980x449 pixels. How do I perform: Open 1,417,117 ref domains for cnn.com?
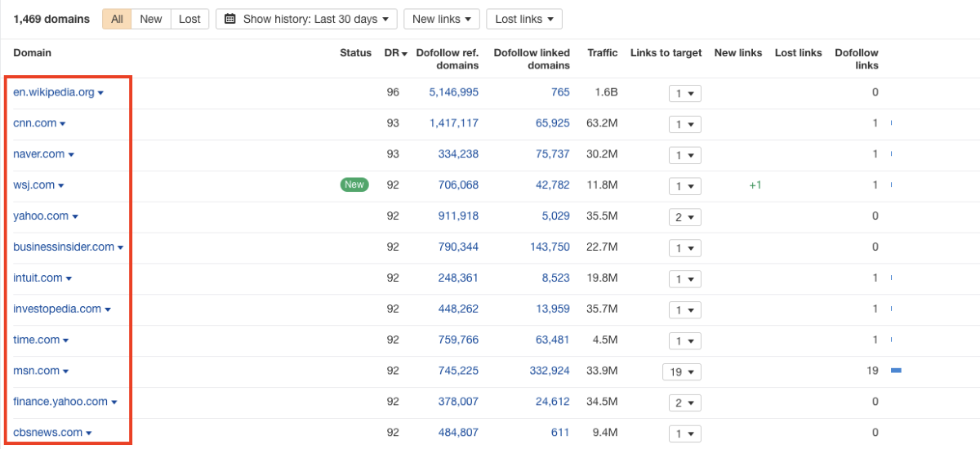(454, 123)
